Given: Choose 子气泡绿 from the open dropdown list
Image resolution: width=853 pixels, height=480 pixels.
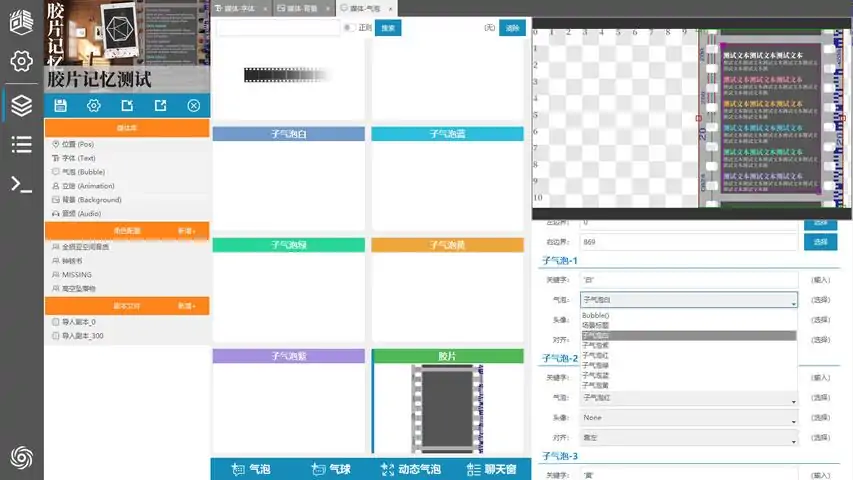Looking at the screenshot, I should [596, 366].
